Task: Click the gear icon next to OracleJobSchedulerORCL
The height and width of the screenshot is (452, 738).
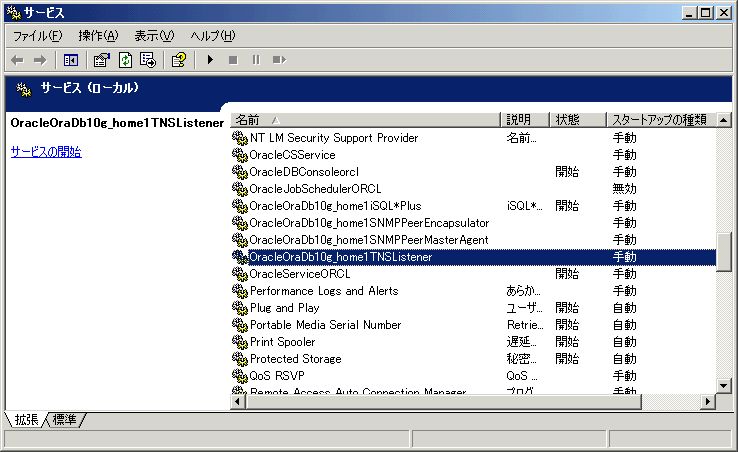Action: tap(240, 189)
